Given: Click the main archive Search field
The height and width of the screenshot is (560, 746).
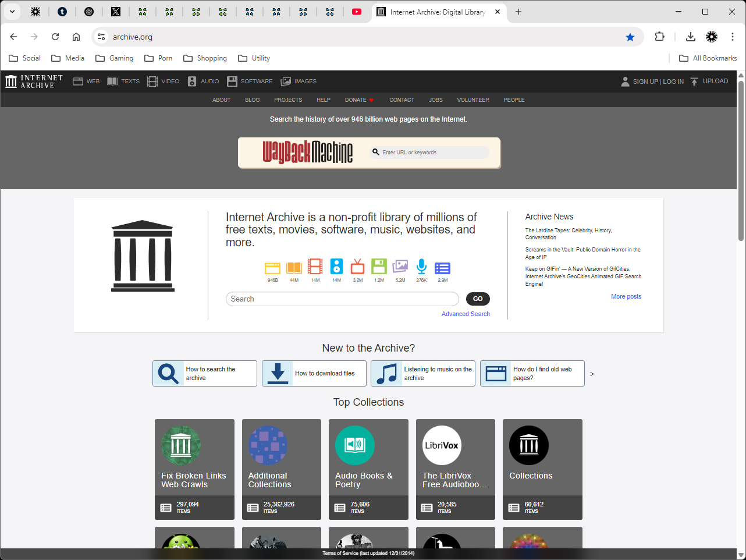Looking at the screenshot, I should pos(342,299).
